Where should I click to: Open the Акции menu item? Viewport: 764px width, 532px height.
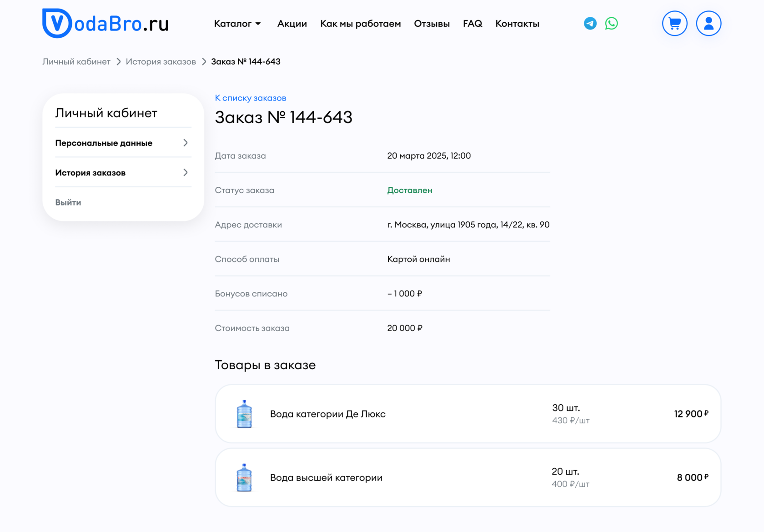[292, 24]
